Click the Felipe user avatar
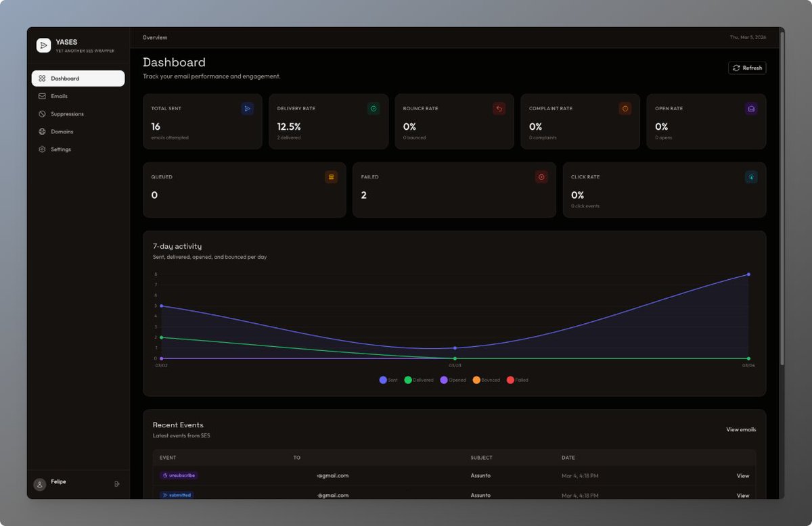 coord(39,484)
